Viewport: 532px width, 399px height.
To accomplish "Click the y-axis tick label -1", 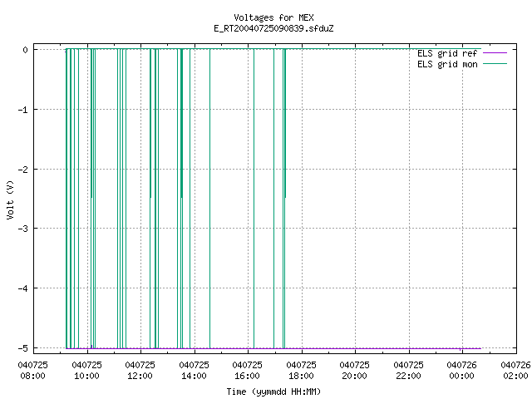I will click(22, 110).
